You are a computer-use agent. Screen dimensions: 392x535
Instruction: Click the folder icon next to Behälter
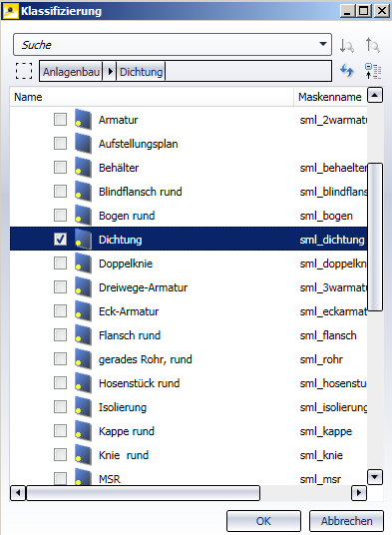(x=84, y=168)
